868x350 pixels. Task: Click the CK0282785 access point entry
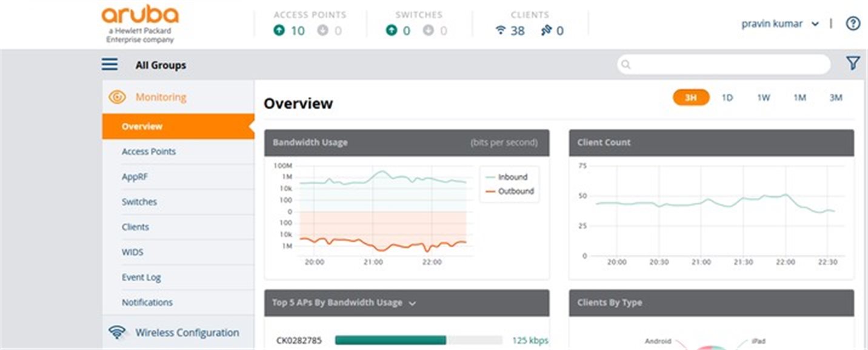[x=299, y=340]
